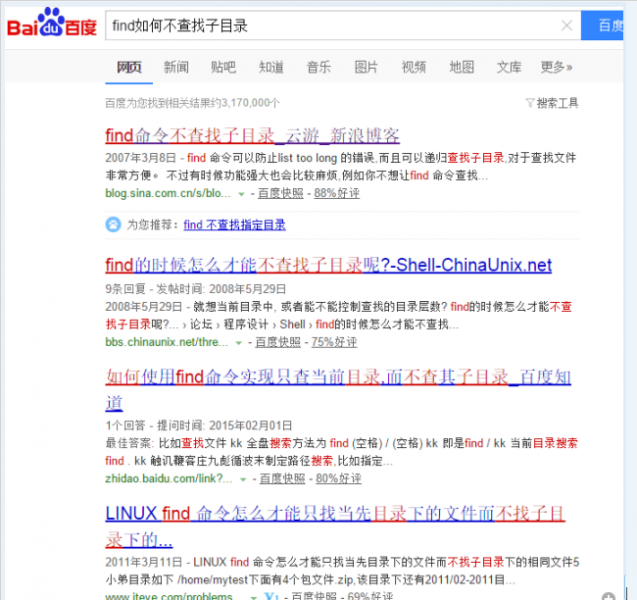
Task: Open 百度快照 for bbs.chinaunix.net result
Action: click(x=278, y=342)
